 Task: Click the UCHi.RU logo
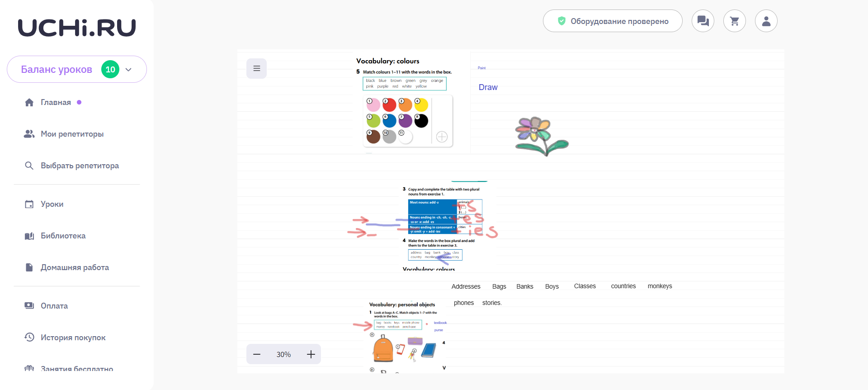pyautogui.click(x=77, y=28)
